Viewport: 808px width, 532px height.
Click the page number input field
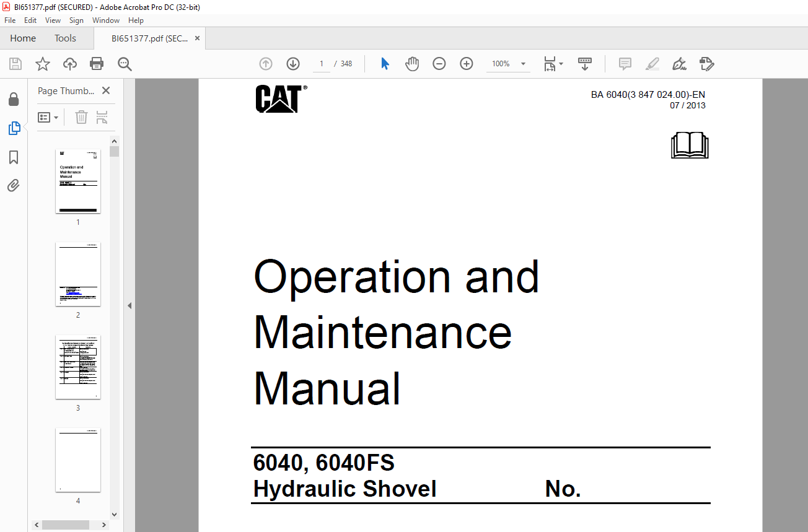coord(321,64)
